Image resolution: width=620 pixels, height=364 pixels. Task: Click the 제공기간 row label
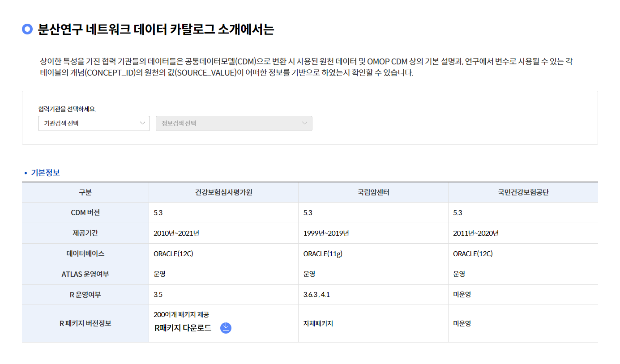pos(85,233)
